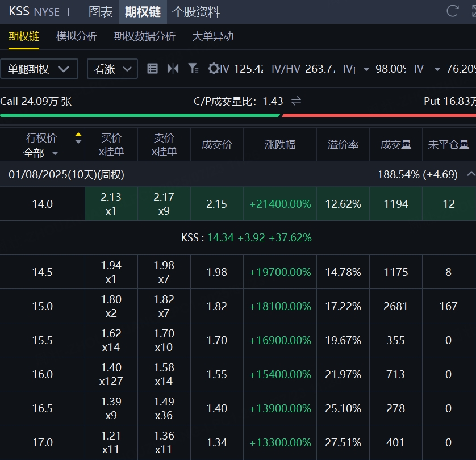Click the red Put volume bar

point(379,115)
